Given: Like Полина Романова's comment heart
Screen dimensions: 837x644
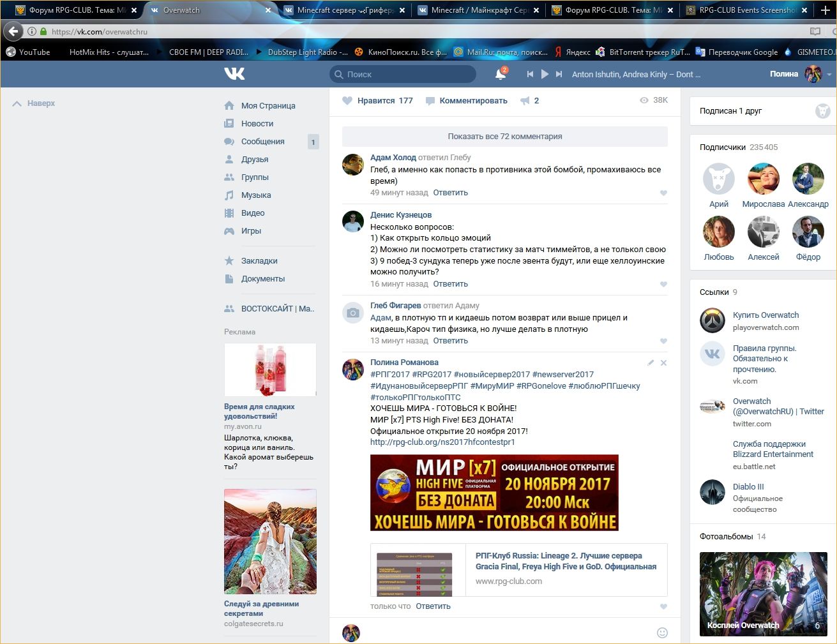Looking at the screenshot, I should [x=663, y=606].
